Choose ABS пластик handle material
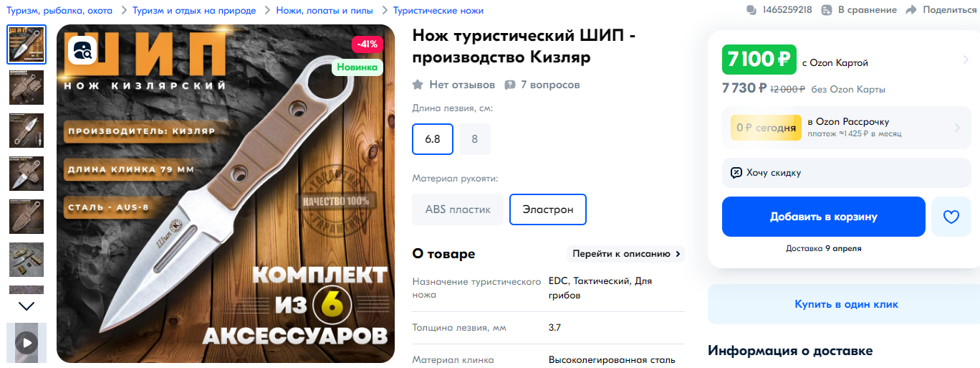Screen dimensions: 980x368 (458, 209)
